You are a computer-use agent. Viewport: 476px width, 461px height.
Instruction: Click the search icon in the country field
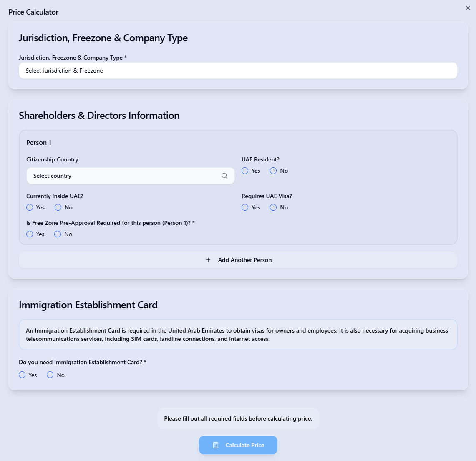[x=224, y=176]
